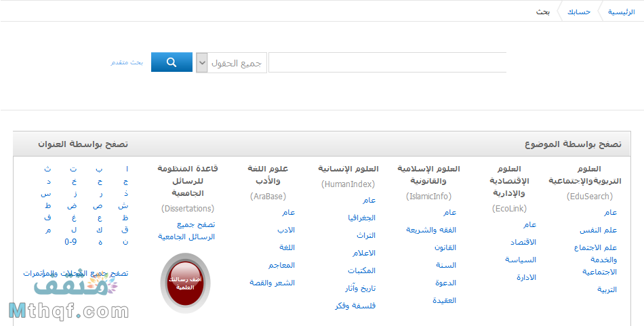Open عام under HumanIndex
This screenshot has width=644, height=326.
[369, 200]
